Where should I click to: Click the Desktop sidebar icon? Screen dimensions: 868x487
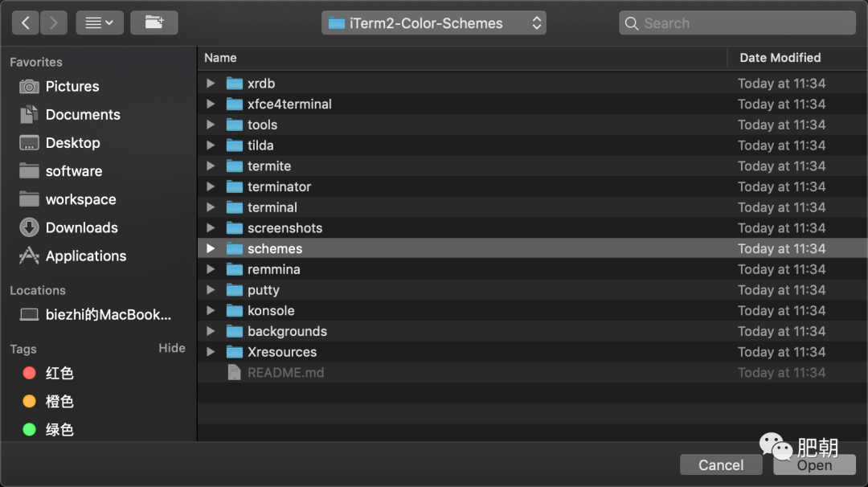(29, 143)
